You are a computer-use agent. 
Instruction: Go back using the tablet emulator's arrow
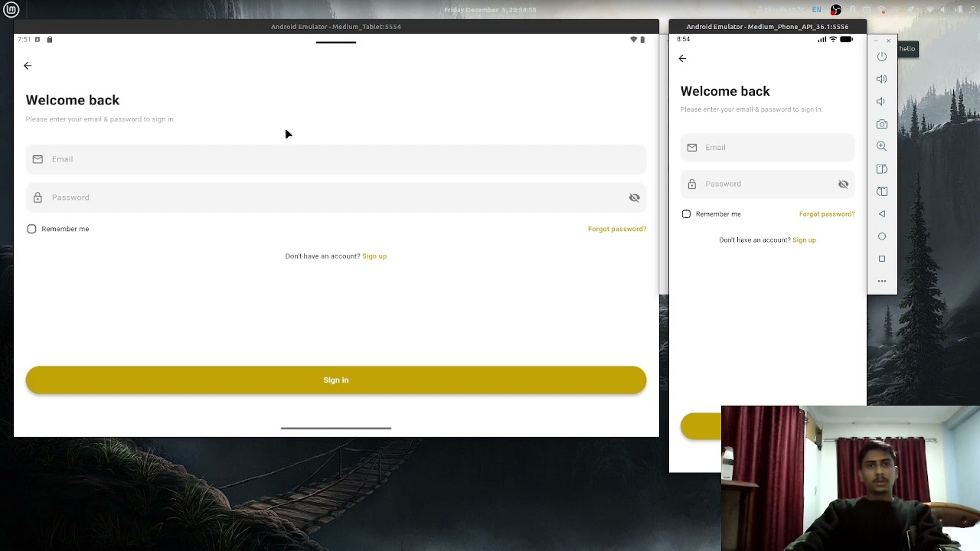28,66
